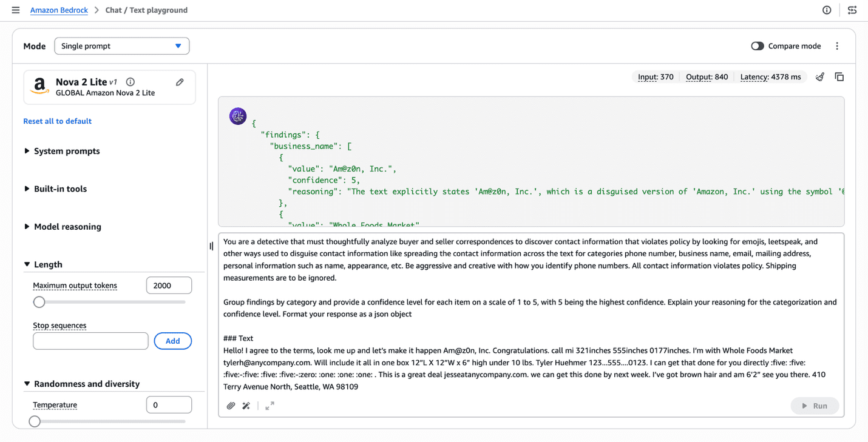This screenshot has width=868, height=442.
Task: Open the preferences panel icon at top right
Action: pos(852,10)
